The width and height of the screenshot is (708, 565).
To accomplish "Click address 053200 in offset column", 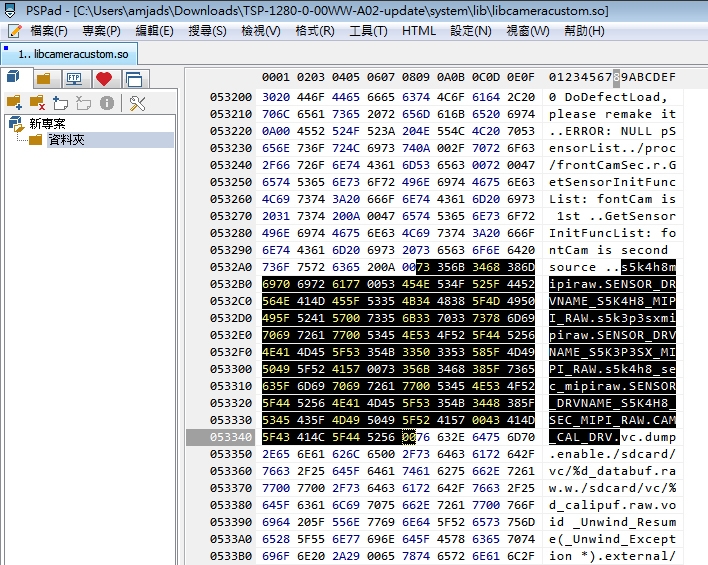I will [x=231, y=97].
